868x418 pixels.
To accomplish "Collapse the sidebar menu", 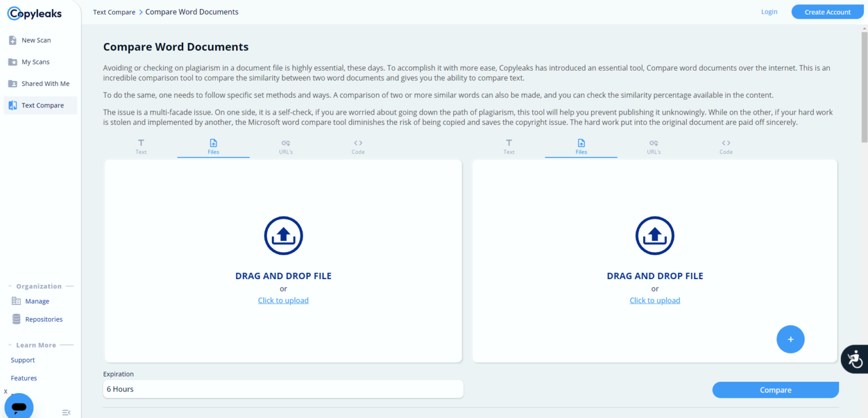I will point(66,412).
